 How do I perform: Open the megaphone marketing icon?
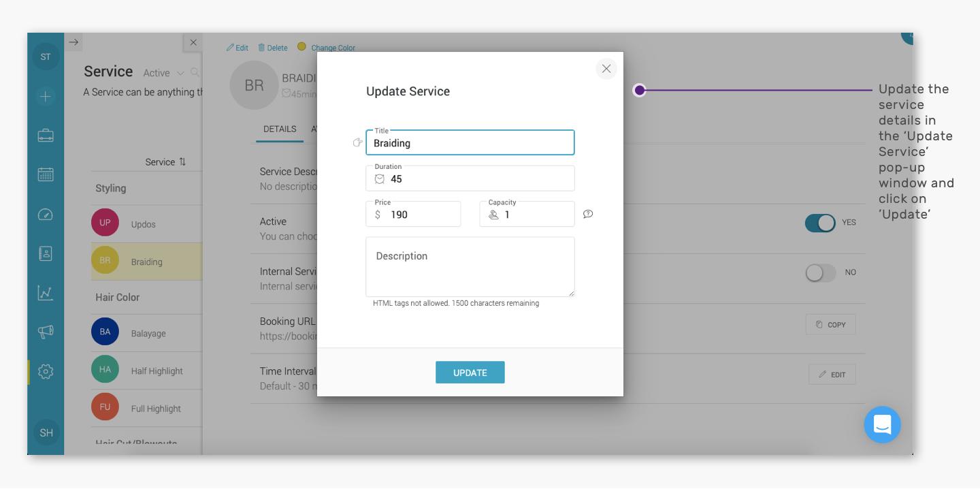[46, 332]
